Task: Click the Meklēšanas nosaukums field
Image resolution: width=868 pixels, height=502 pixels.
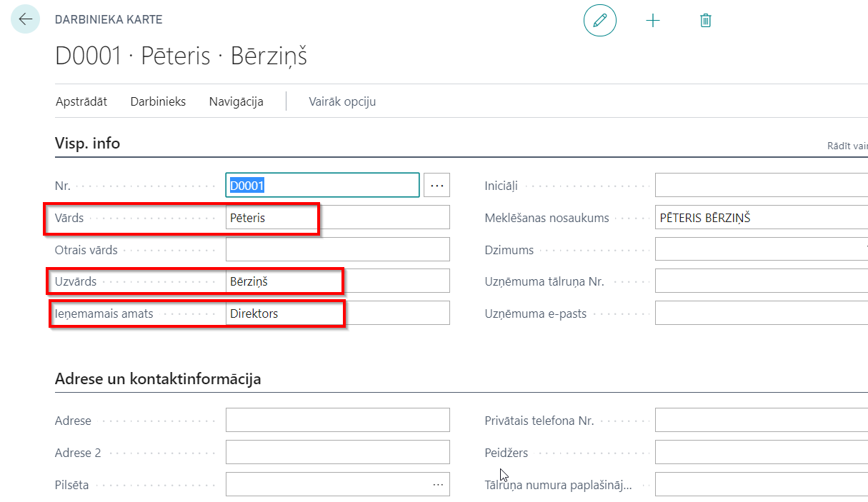Action: (762, 218)
